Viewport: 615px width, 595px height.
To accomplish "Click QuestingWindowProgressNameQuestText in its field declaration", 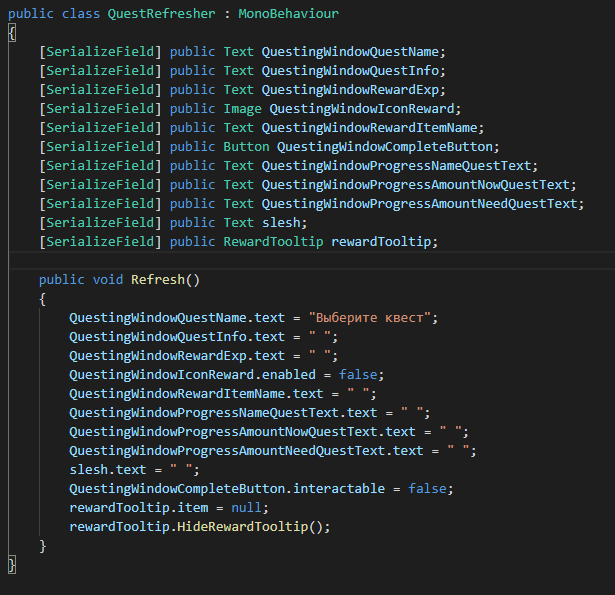I will [396, 166].
